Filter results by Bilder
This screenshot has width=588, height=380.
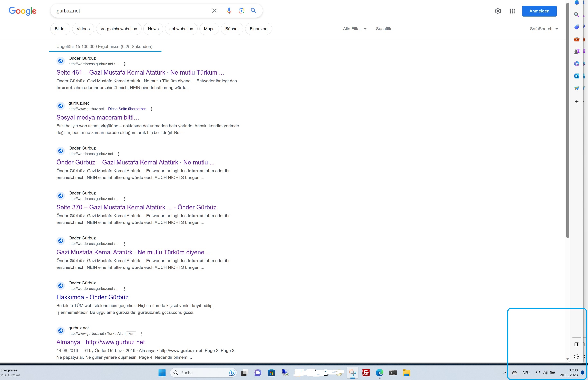[x=60, y=29]
